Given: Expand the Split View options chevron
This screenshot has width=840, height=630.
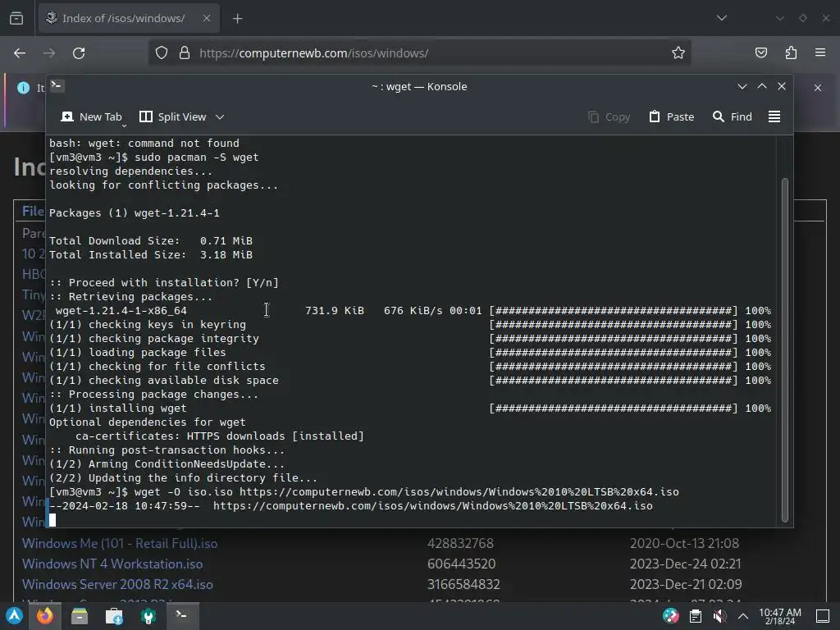Looking at the screenshot, I should (x=220, y=116).
